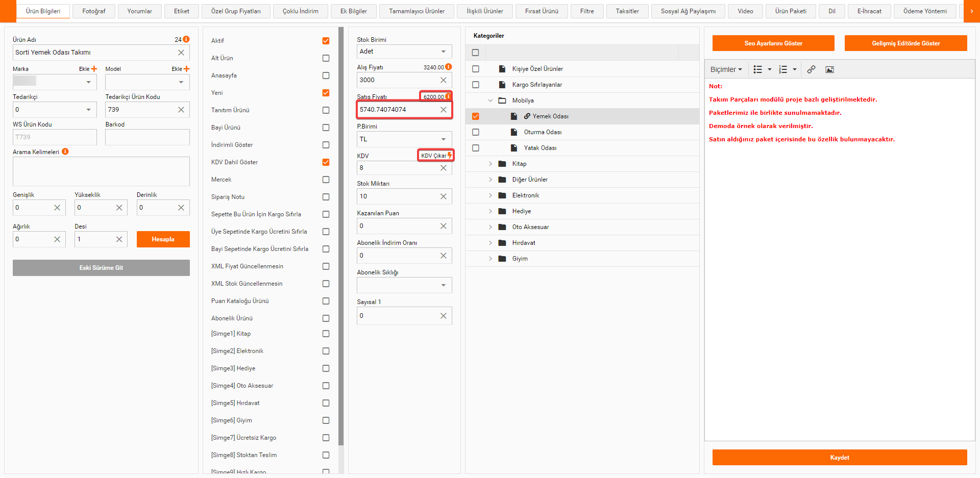Viewport: 980px width, 478px height.
Task: Expand the Elektronik category folder
Action: (x=491, y=195)
